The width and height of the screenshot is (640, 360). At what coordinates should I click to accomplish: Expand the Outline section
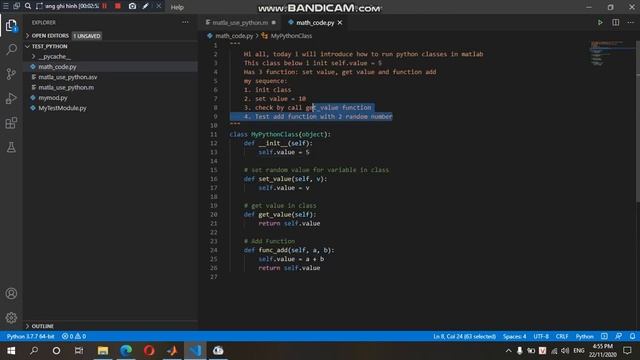pyautogui.click(x=40, y=326)
